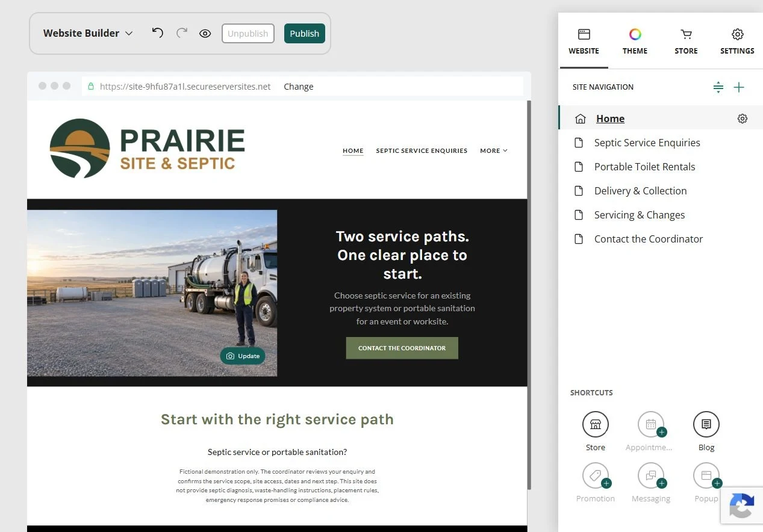Click subheading Septic service or portable sanitation?
This screenshot has height=532, width=763.
(x=277, y=452)
